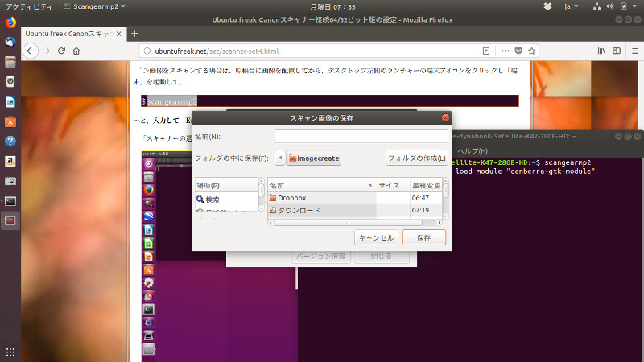The width and height of the screenshot is (644, 362).
Task: Open LibreOffice Writer from the dock
Action: click(x=10, y=101)
